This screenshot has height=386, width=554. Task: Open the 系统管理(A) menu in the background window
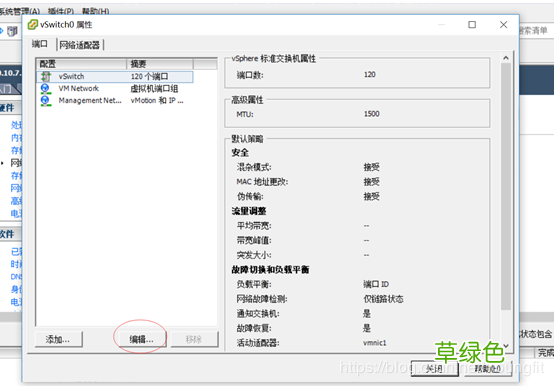[x=19, y=11]
